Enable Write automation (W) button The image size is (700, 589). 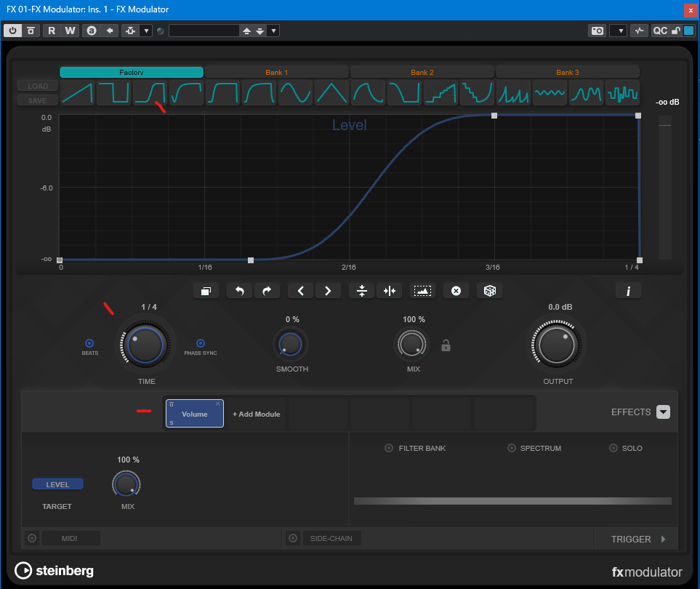[70, 31]
